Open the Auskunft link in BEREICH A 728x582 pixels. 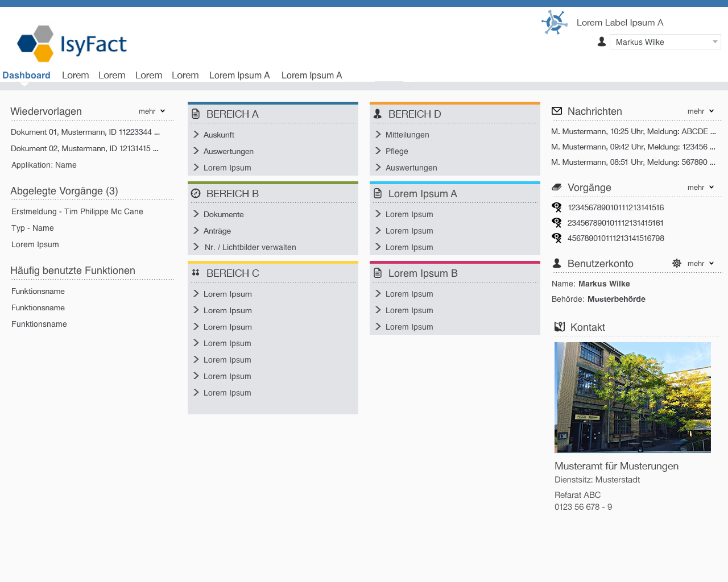[219, 135]
